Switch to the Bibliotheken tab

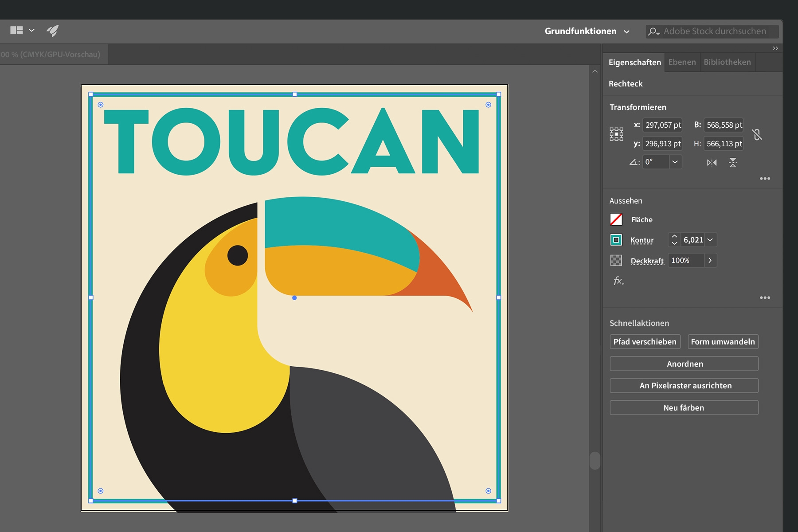click(x=727, y=62)
